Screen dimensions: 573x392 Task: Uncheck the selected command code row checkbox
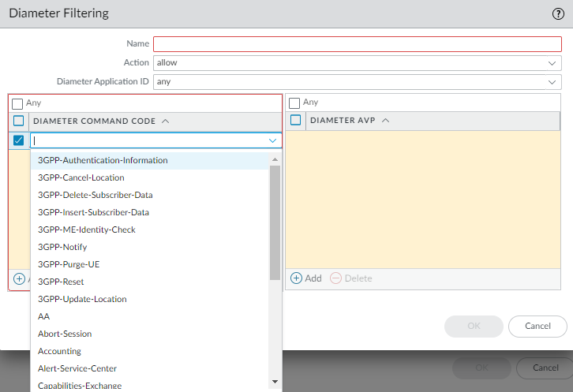point(19,140)
